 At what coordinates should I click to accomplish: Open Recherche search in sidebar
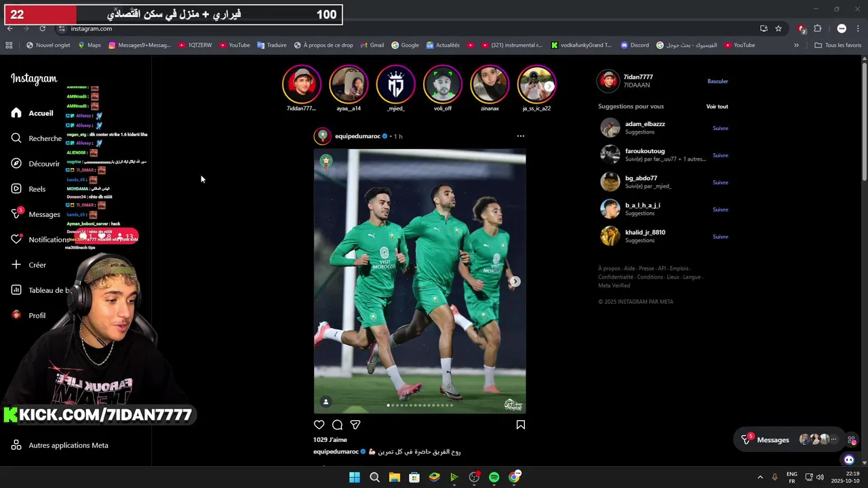(x=37, y=138)
